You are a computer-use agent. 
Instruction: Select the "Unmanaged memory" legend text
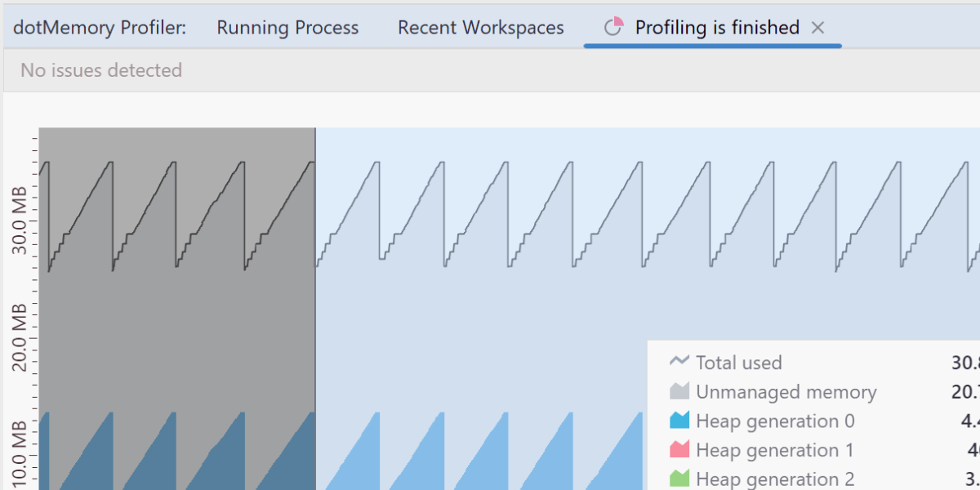tap(786, 392)
